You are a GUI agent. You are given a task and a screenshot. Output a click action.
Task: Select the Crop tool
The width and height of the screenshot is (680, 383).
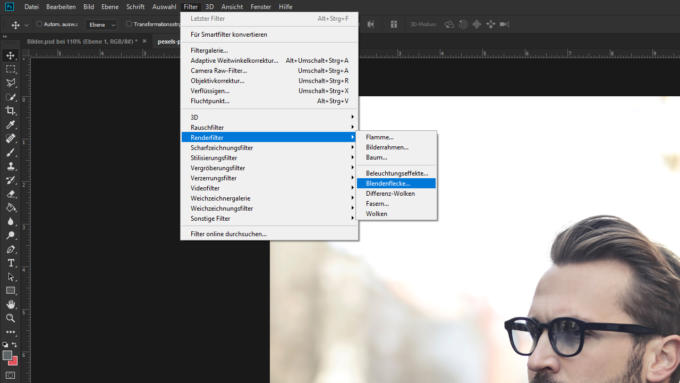(x=10, y=111)
